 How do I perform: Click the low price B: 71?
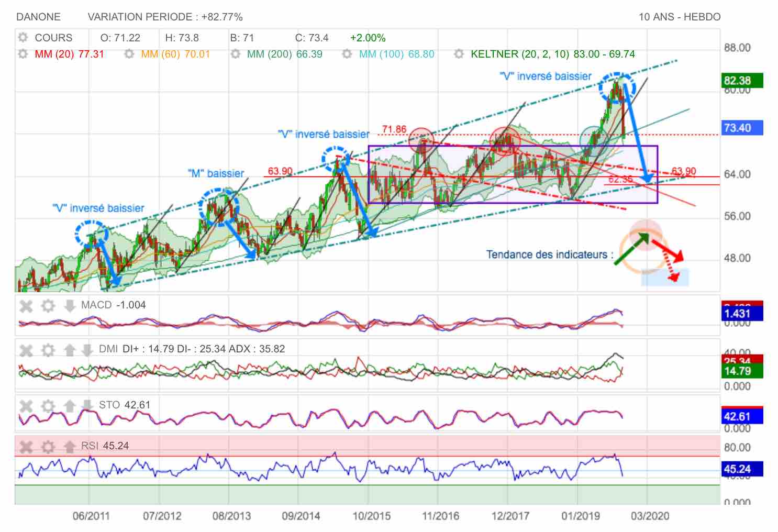[242, 38]
